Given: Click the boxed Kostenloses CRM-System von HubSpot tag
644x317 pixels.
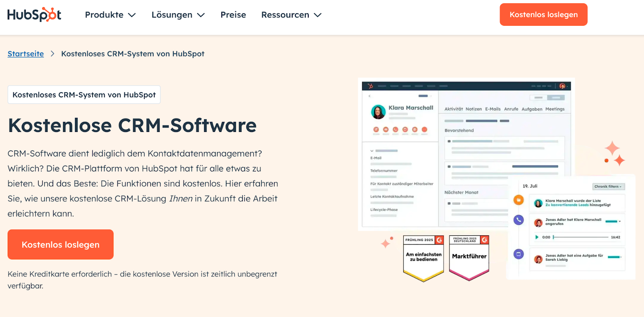Looking at the screenshot, I should point(84,95).
